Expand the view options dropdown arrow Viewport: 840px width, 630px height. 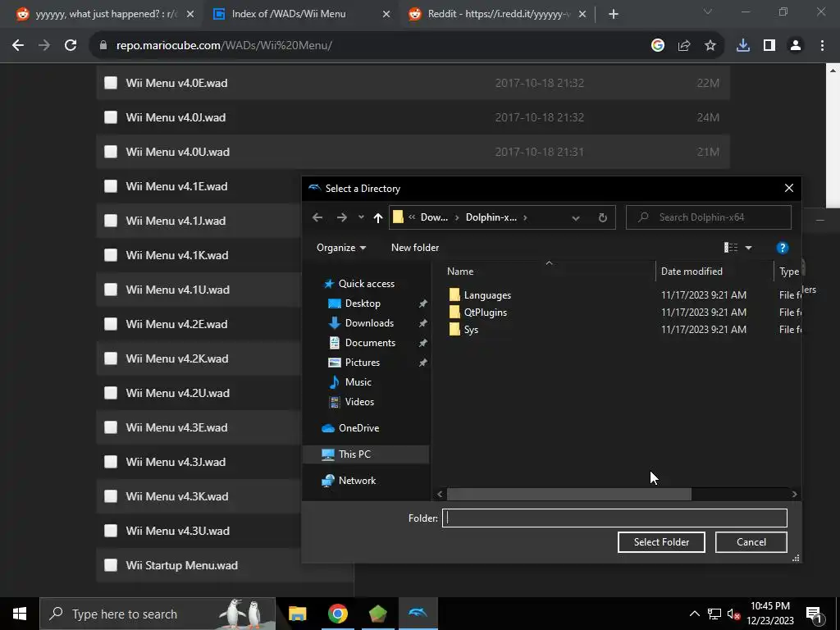pos(748,248)
